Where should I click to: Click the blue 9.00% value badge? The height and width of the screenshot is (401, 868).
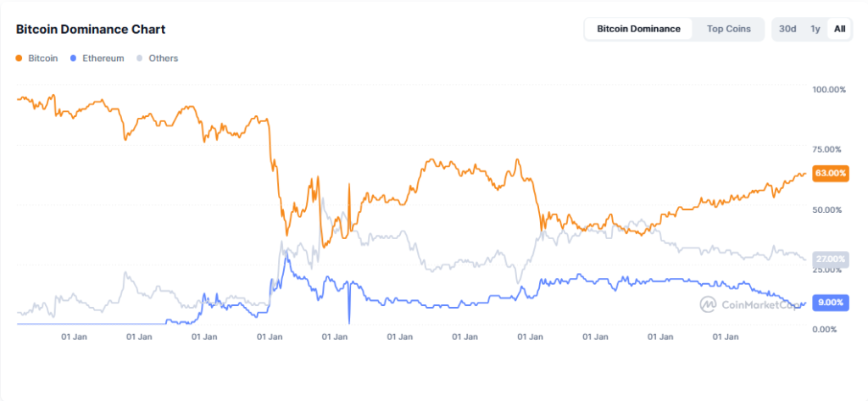tap(830, 303)
